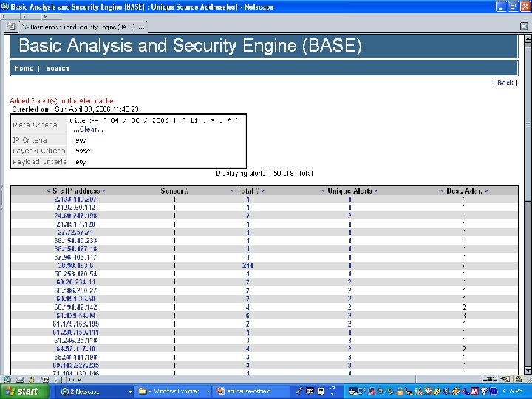The image size is (532, 399).
Task: Sort Dest. Addr. ascending with its < arrow
Action: pos(441,191)
